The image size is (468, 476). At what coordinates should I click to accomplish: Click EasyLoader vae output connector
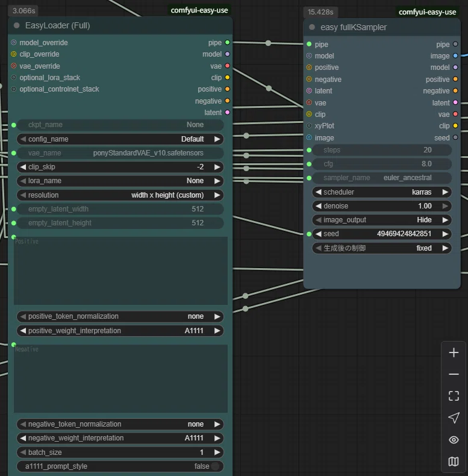(227, 66)
